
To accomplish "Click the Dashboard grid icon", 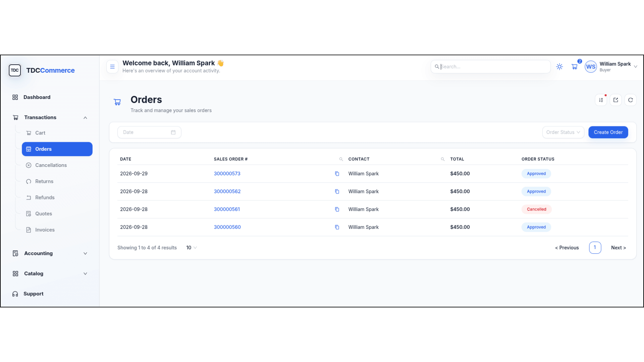I will coord(15,97).
